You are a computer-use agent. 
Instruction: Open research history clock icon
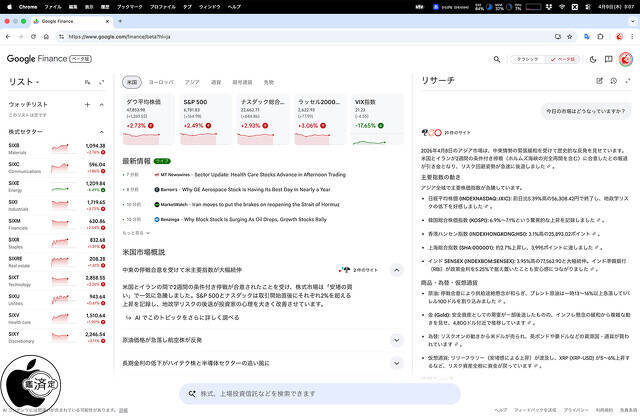coord(613,81)
